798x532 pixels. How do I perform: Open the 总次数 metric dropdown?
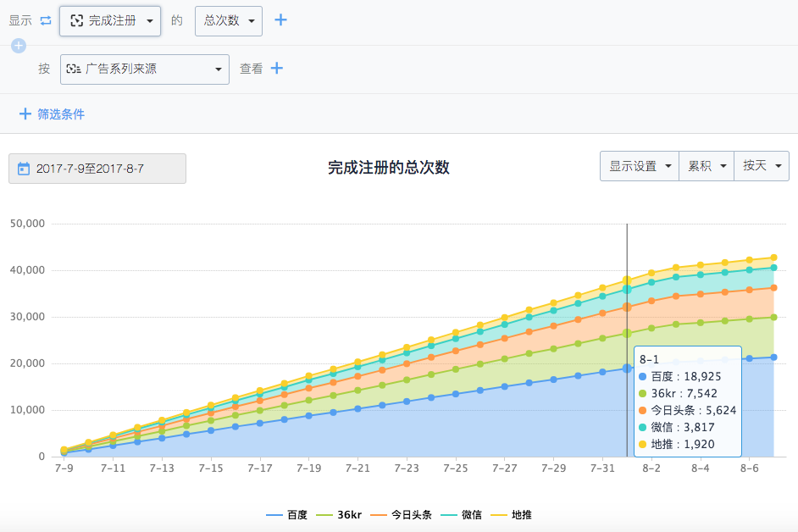point(229,20)
